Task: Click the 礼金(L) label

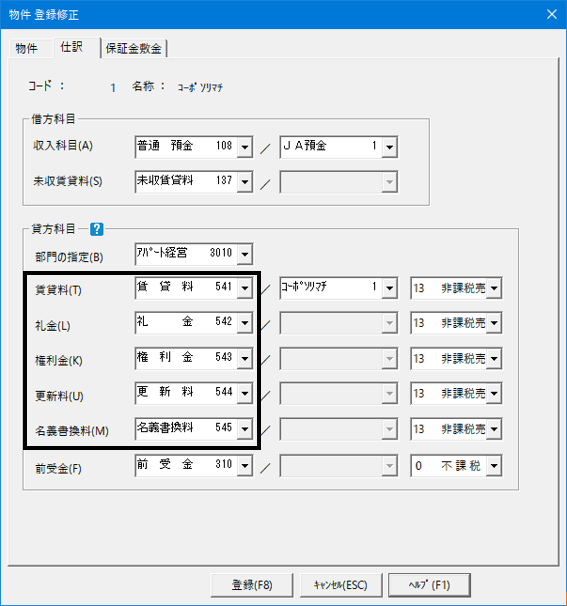Action: click(53, 326)
